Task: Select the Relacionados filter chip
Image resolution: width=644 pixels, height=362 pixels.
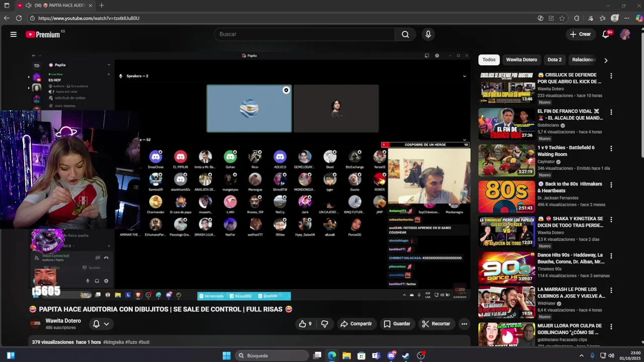Action: [583, 60]
